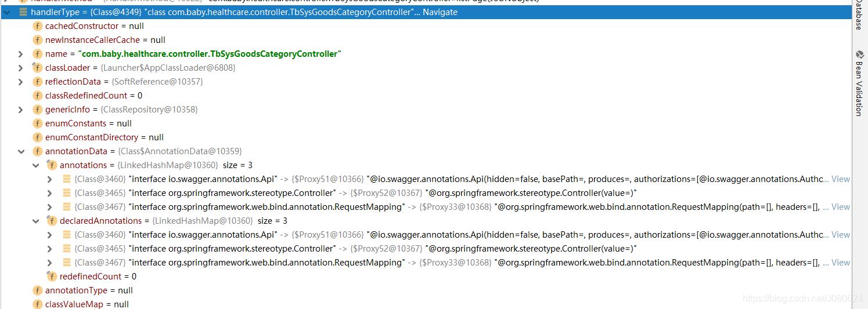
Task: Click View link for RequestMapping under annotations
Action: tap(840, 207)
